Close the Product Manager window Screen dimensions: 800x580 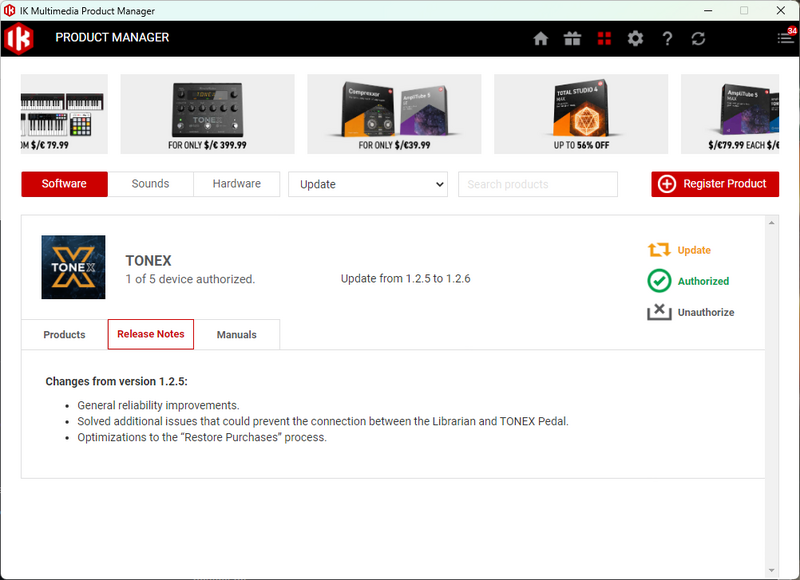[781, 10]
